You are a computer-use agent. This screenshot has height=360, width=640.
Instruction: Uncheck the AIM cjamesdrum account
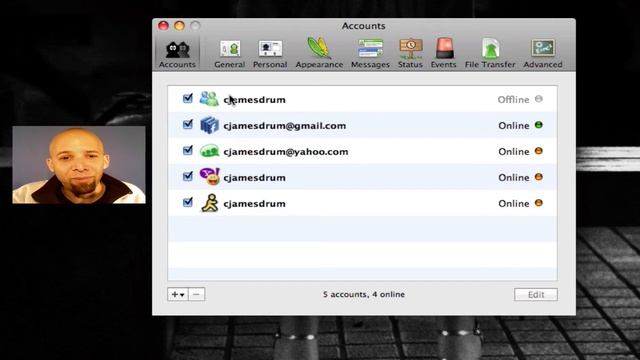pos(188,202)
